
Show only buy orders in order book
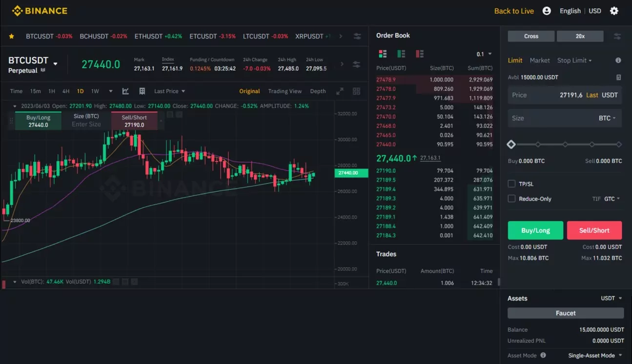click(x=401, y=54)
